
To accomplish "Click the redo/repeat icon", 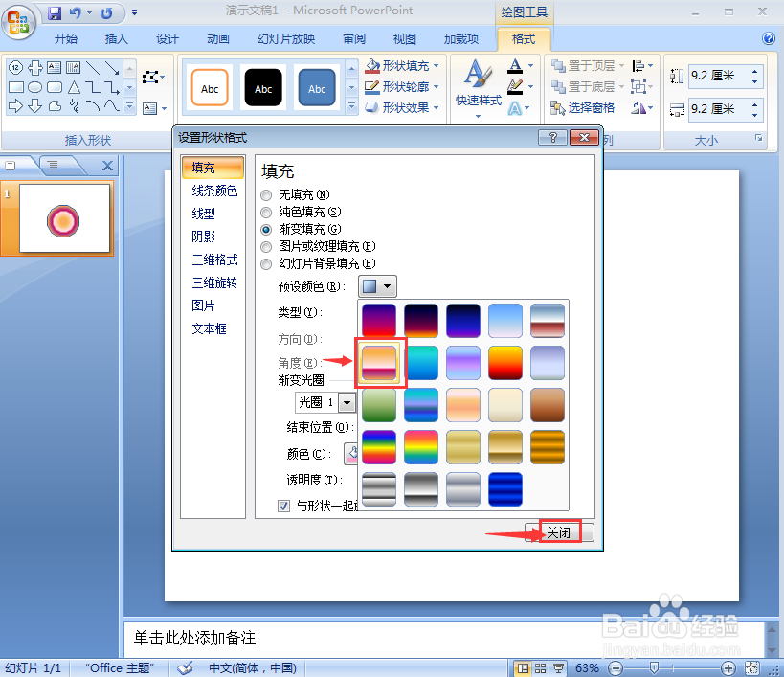I will (x=106, y=12).
